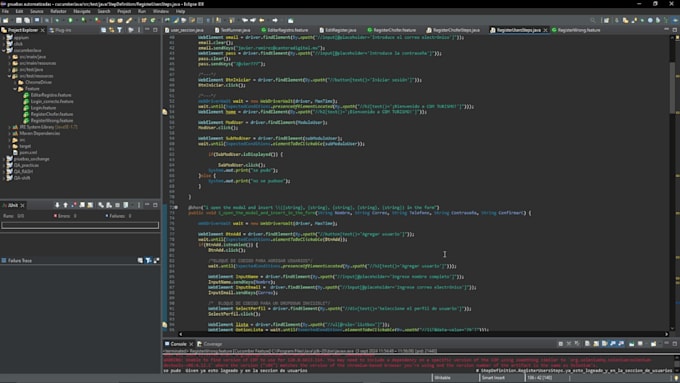Click the editor horizontal scrollbar
Viewport: 680px width, 383px height.
pos(423,334)
